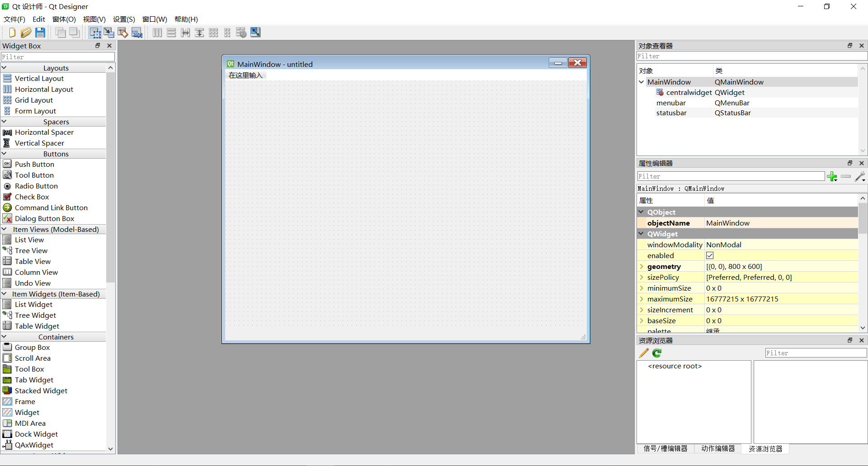
Task: Apply the Grid Layout toolbar tool
Action: coord(213,32)
